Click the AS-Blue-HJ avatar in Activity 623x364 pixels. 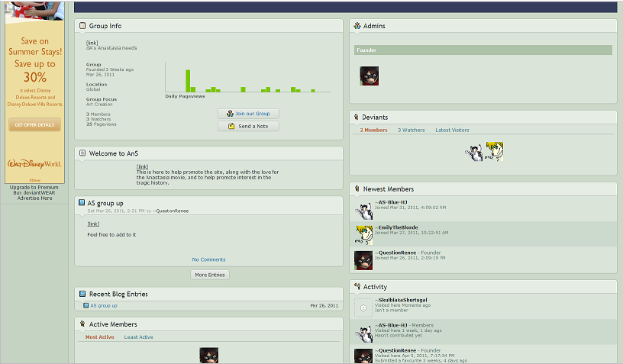[363, 333]
